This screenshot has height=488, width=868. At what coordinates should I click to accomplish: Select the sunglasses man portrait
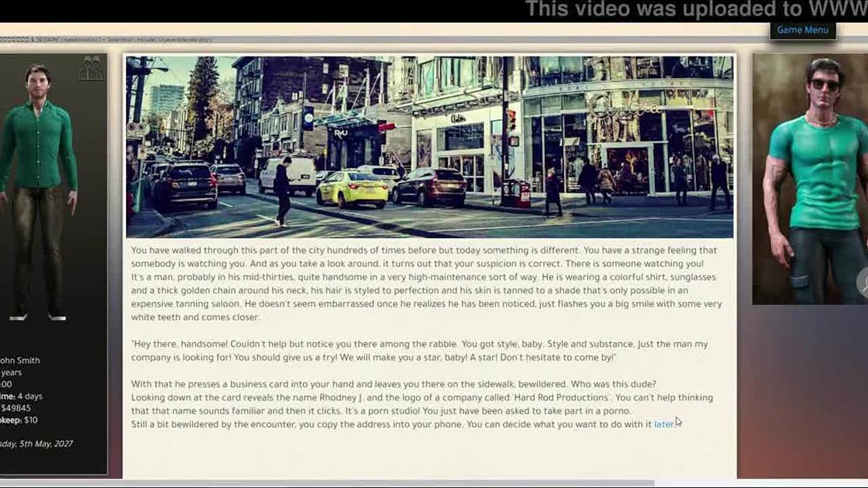[x=810, y=180]
